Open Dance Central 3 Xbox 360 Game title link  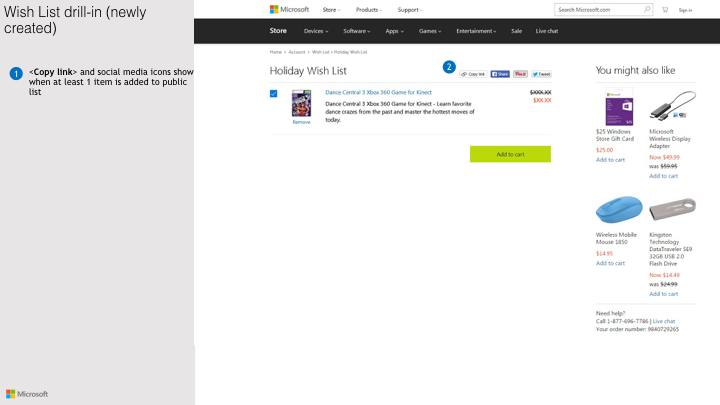pyautogui.click(x=378, y=92)
